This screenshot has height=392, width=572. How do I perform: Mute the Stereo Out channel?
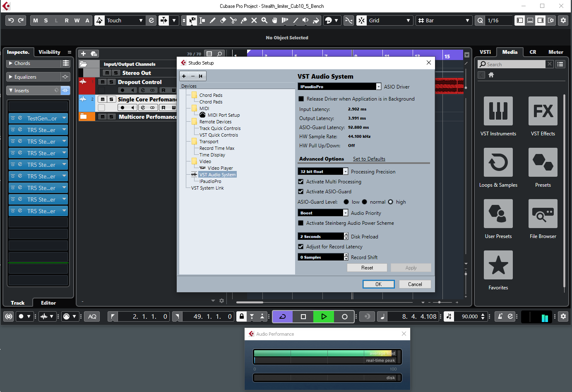(x=107, y=73)
